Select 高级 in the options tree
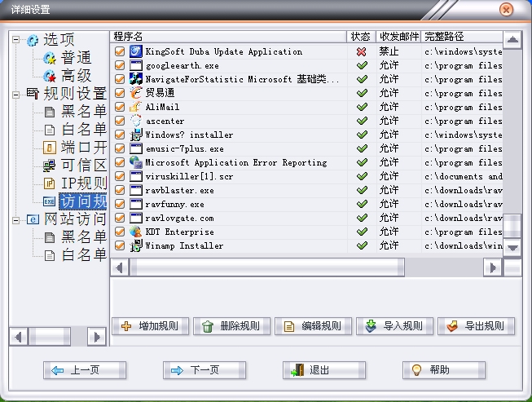 point(76,76)
